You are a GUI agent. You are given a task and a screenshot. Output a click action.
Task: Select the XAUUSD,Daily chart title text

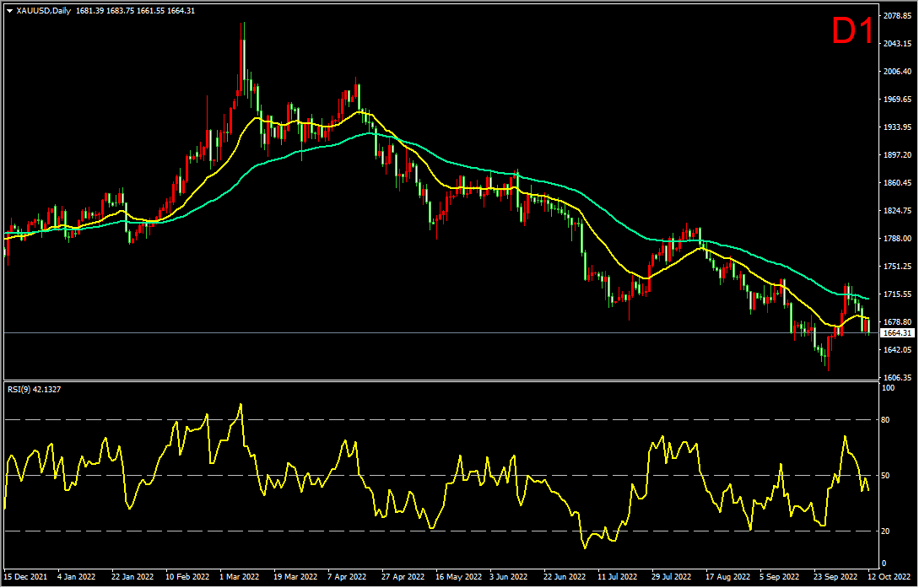pyautogui.click(x=43, y=10)
